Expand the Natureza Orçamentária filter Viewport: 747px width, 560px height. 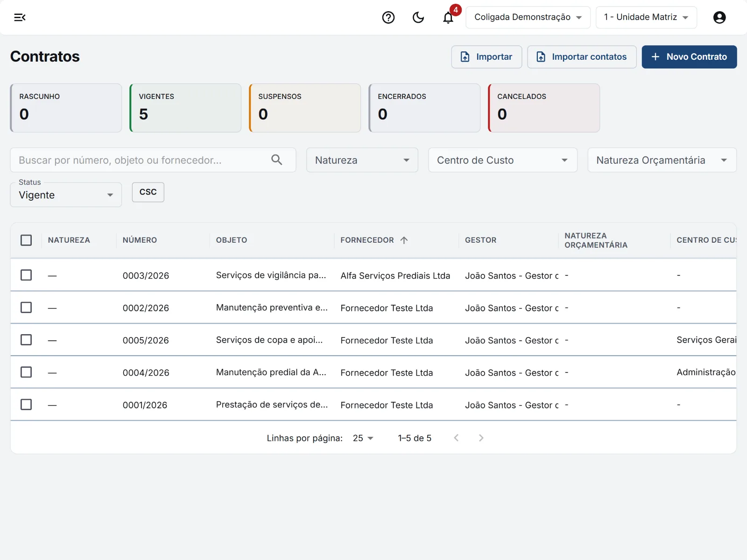662,160
